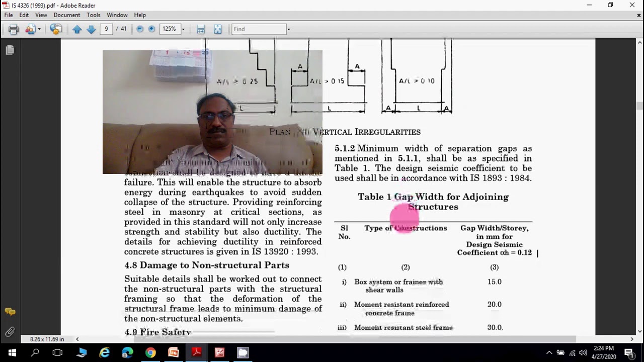This screenshot has height=362, width=644.
Task: Open the Comments panel in the sidebar
Action: point(10,312)
